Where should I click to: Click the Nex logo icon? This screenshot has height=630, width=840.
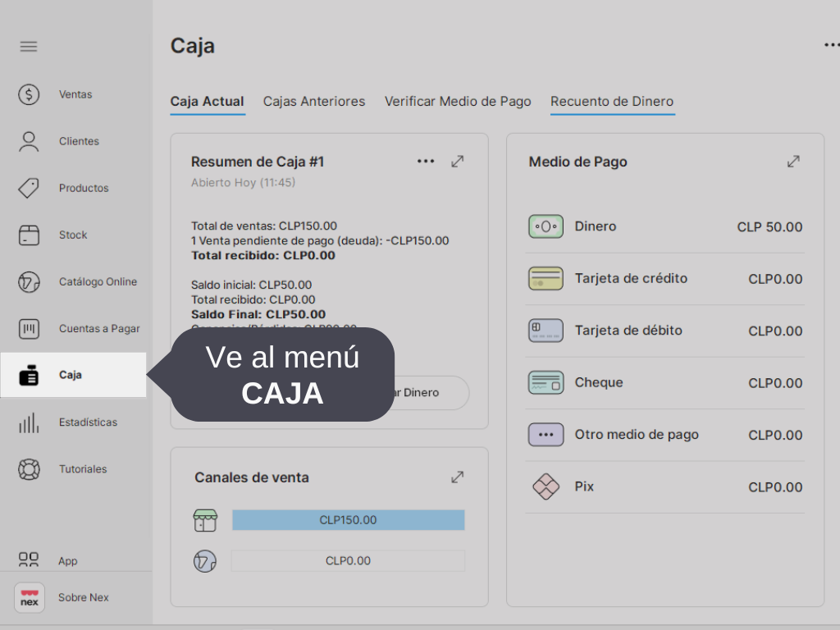click(29, 597)
